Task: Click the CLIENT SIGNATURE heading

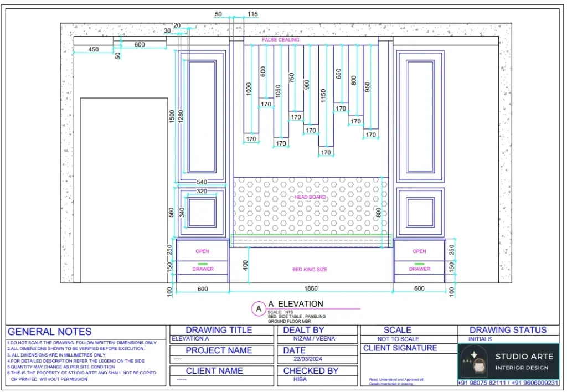Action: pos(400,348)
